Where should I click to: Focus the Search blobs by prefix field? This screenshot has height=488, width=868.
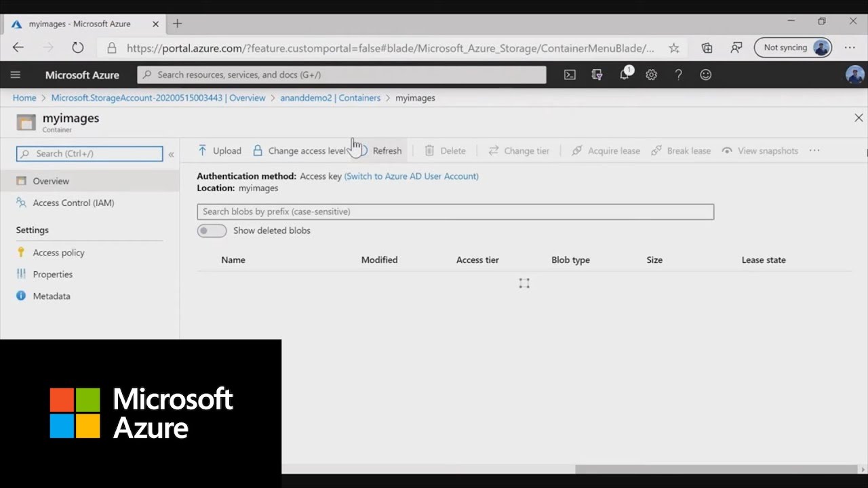click(456, 211)
